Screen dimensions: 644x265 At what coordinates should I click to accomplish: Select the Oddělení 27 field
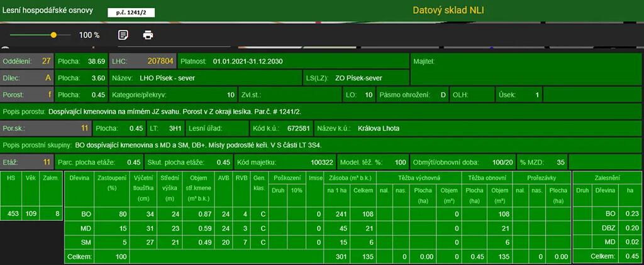click(x=27, y=62)
